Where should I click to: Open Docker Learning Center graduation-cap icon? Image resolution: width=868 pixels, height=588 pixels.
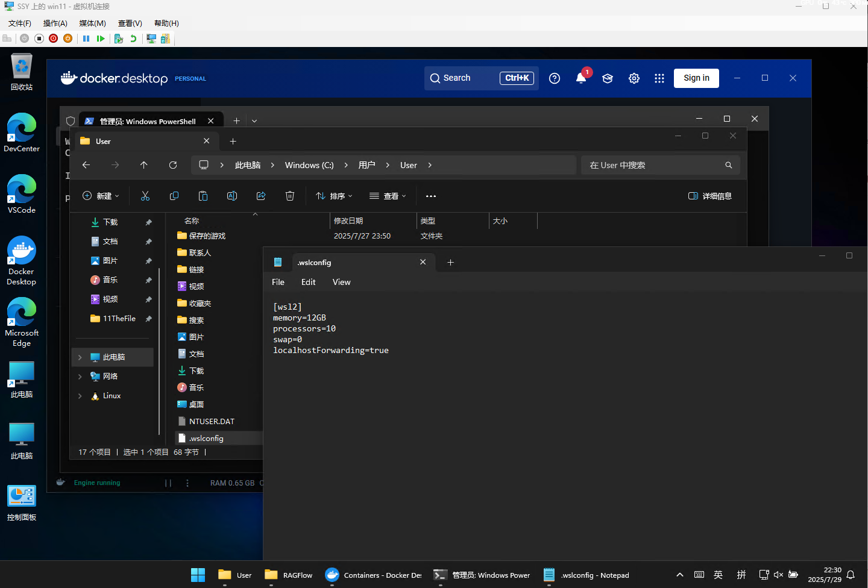coord(608,78)
